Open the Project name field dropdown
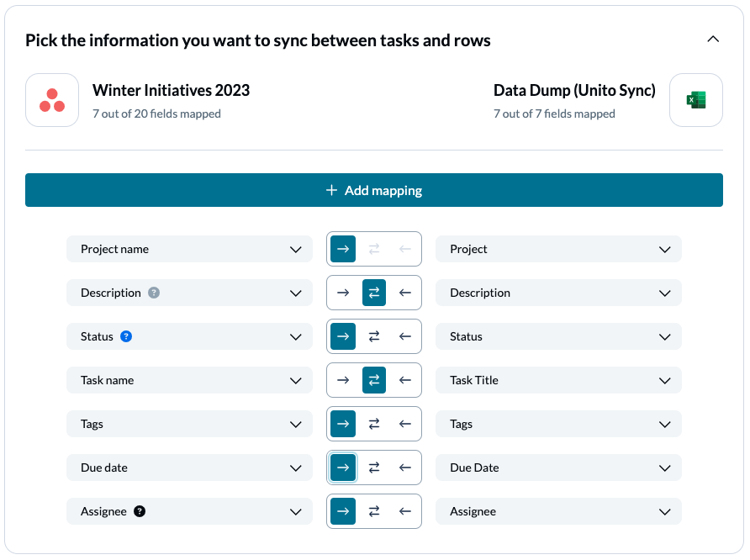 coord(295,249)
